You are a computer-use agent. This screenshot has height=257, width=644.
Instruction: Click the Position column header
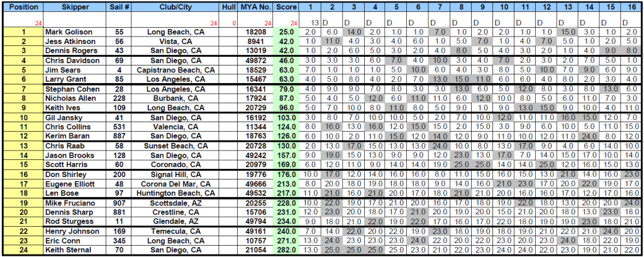pyautogui.click(x=22, y=6)
